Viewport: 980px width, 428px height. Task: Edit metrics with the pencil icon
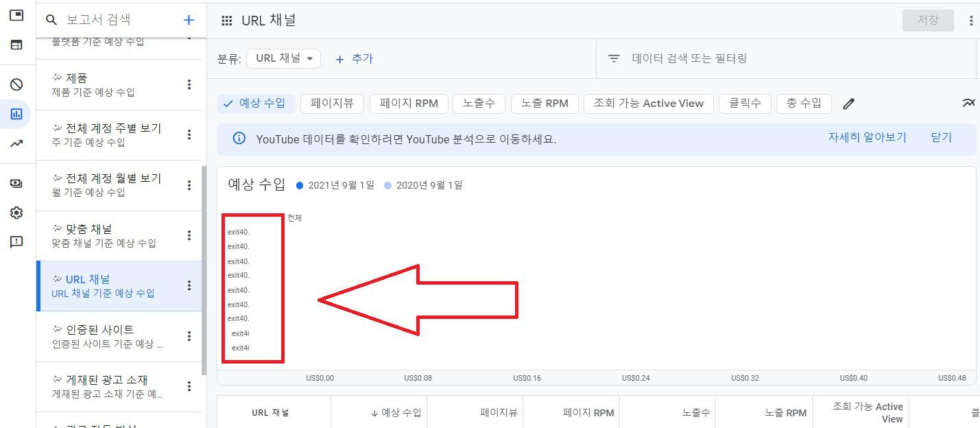(849, 104)
